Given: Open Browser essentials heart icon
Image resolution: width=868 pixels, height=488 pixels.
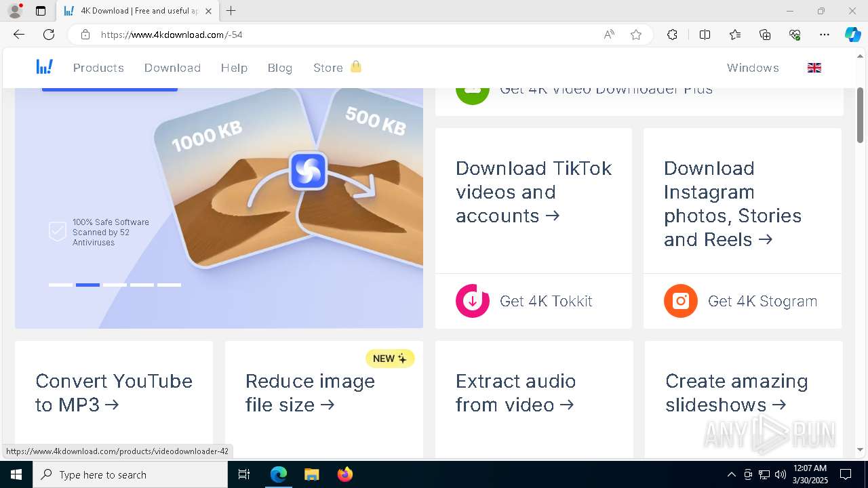Looking at the screenshot, I should point(795,35).
